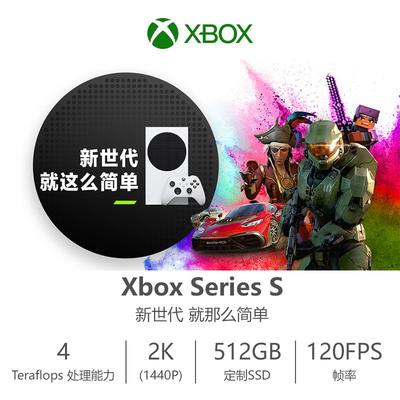Viewport: 400px width, 400px height.
Task: Click the green Xbox sphere logo
Action: pos(163,33)
